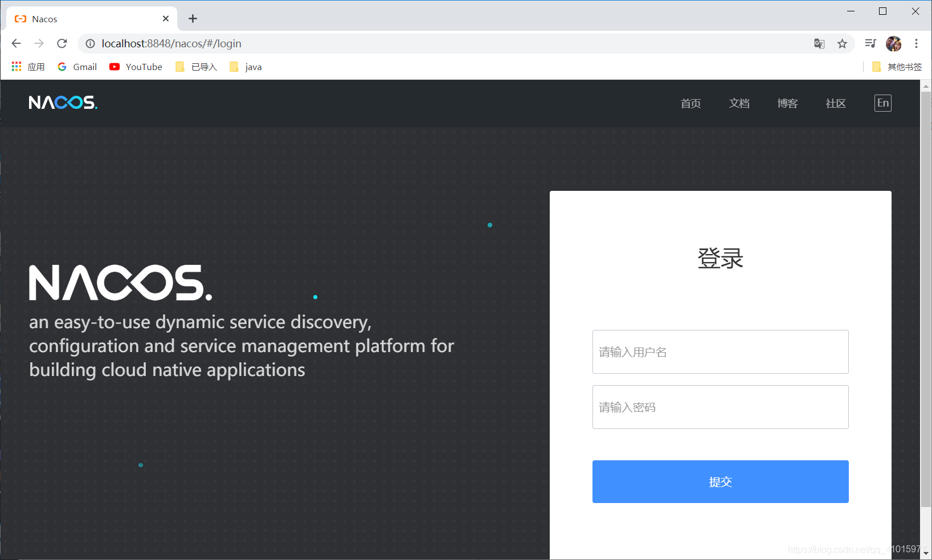Open the 应用 apps shortcut

point(28,67)
